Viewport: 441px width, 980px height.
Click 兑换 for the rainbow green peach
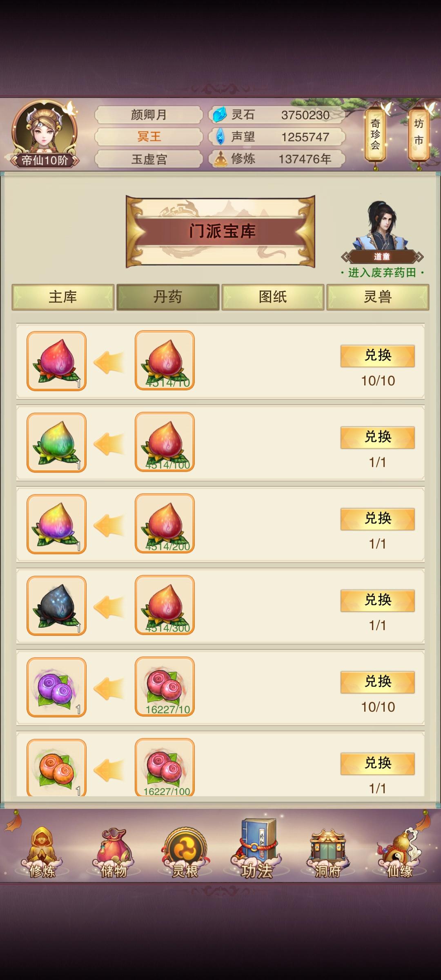[378, 437]
